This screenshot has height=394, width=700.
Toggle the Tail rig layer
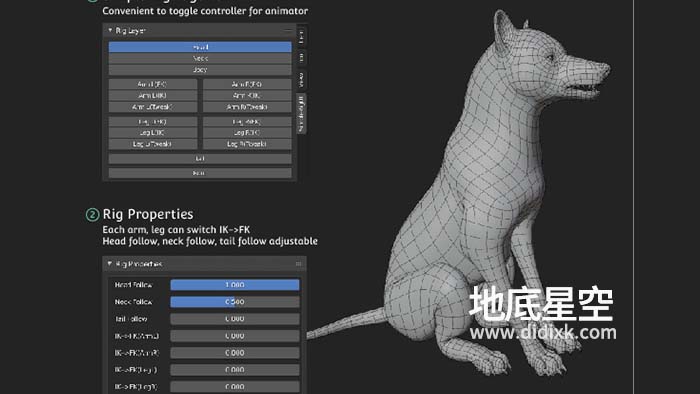pyautogui.click(x=200, y=158)
